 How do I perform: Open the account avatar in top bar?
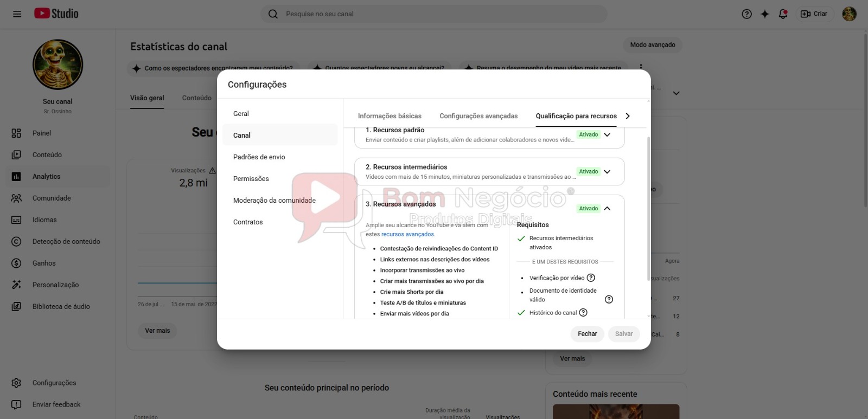pyautogui.click(x=849, y=14)
